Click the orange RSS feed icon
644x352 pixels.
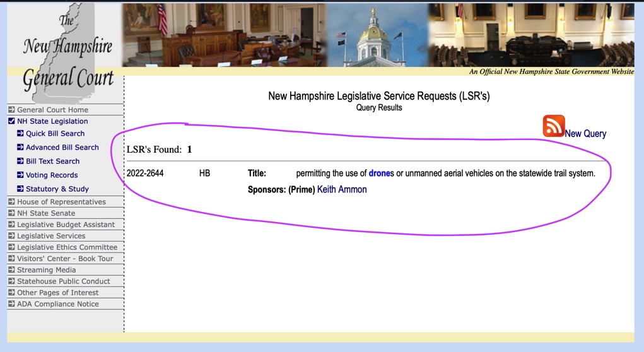point(554,126)
